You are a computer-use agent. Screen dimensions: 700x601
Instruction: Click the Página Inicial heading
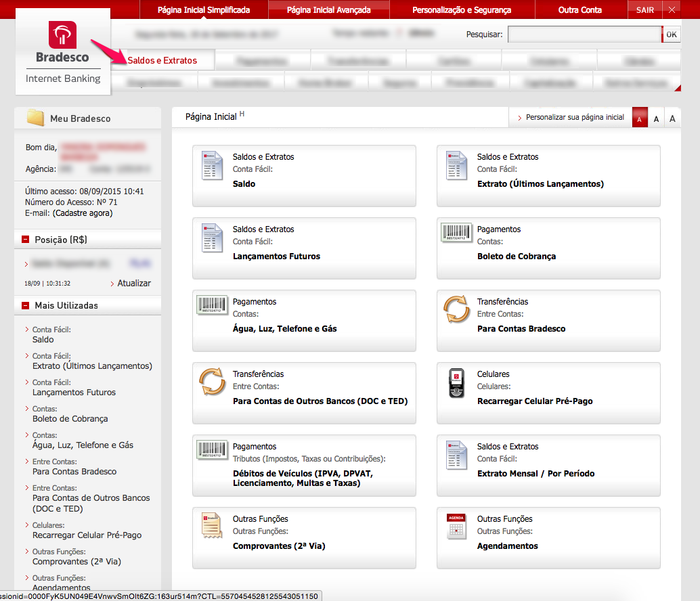coord(211,117)
